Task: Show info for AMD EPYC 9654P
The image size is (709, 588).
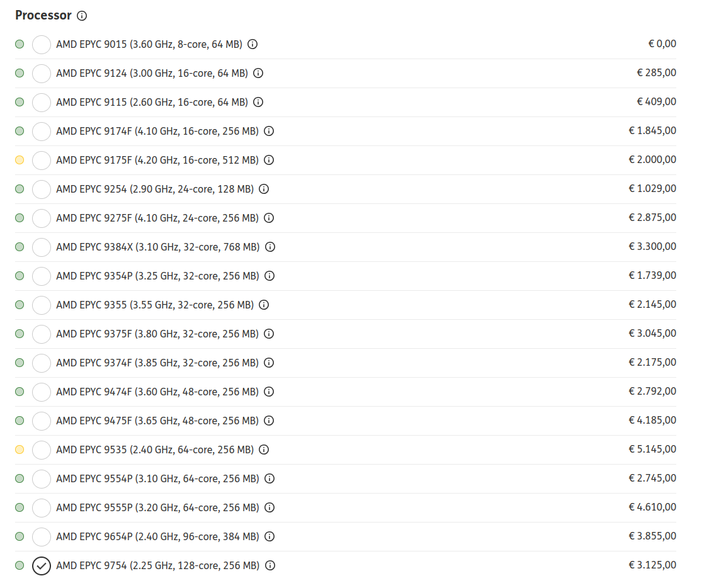Action: tap(269, 536)
